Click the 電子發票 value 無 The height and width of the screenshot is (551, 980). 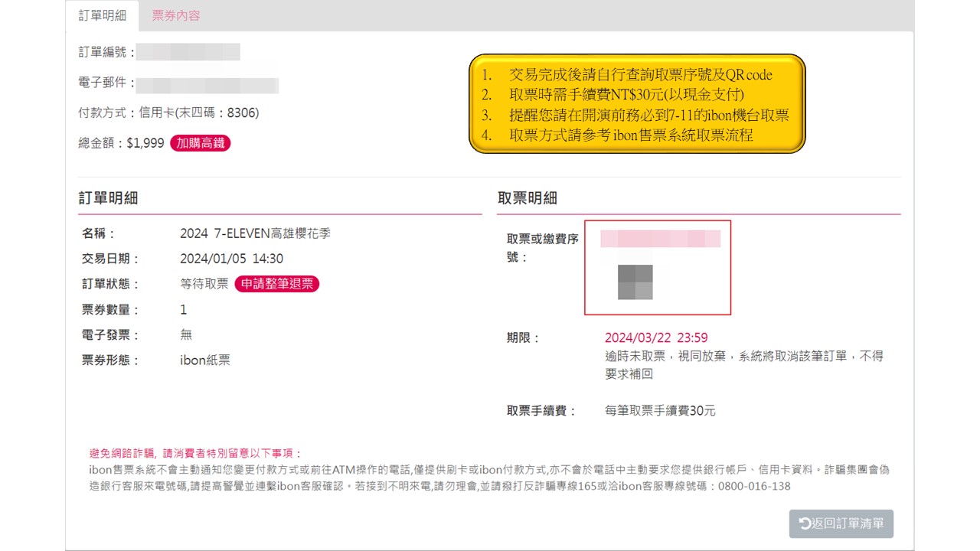pos(186,334)
